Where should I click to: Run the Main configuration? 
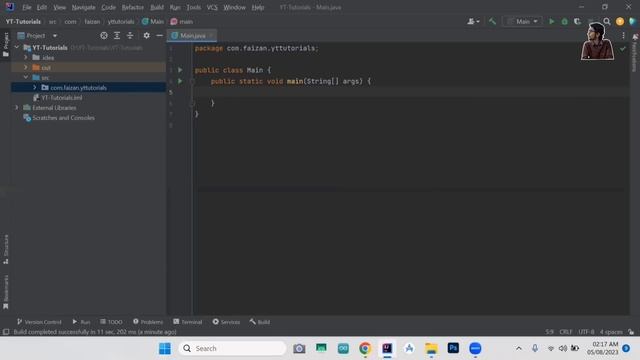[x=551, y=21]
